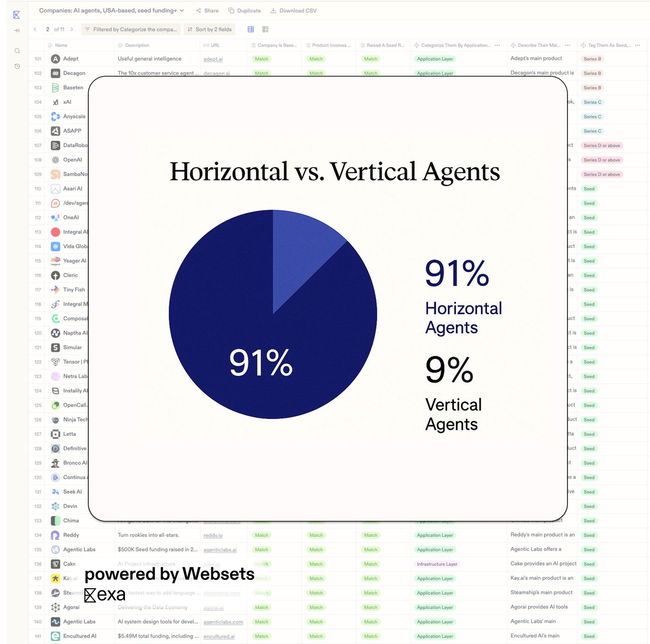
Task: Click the Name column header
Action: (61, 45)
